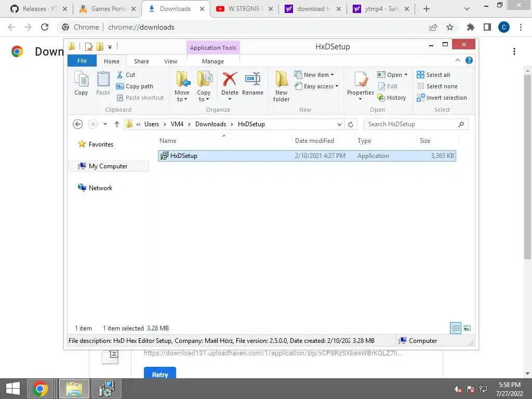Click Edit in the Open group
The height and width of the screenshot is (399, 532).
click(388, 86)
